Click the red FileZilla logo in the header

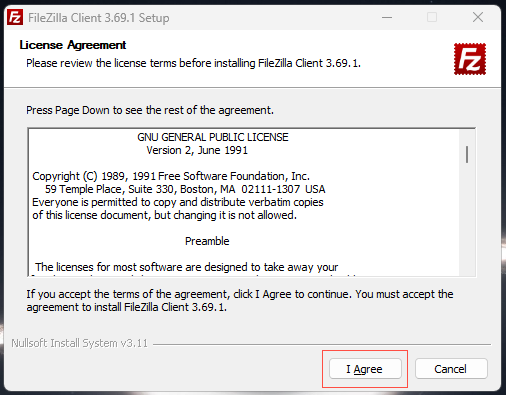(x=470, y=59)
